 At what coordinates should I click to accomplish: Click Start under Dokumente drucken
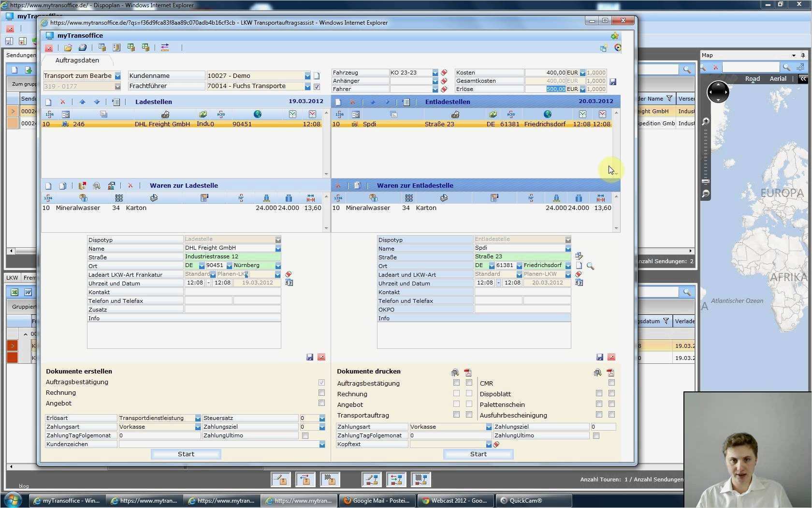[x=478, y=454]
